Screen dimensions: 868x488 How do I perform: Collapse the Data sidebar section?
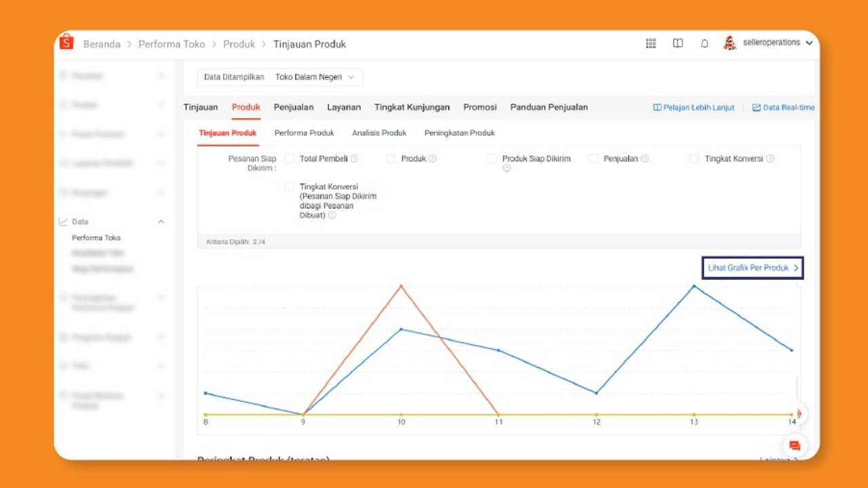pyautogui.click(x=161, y=222)
